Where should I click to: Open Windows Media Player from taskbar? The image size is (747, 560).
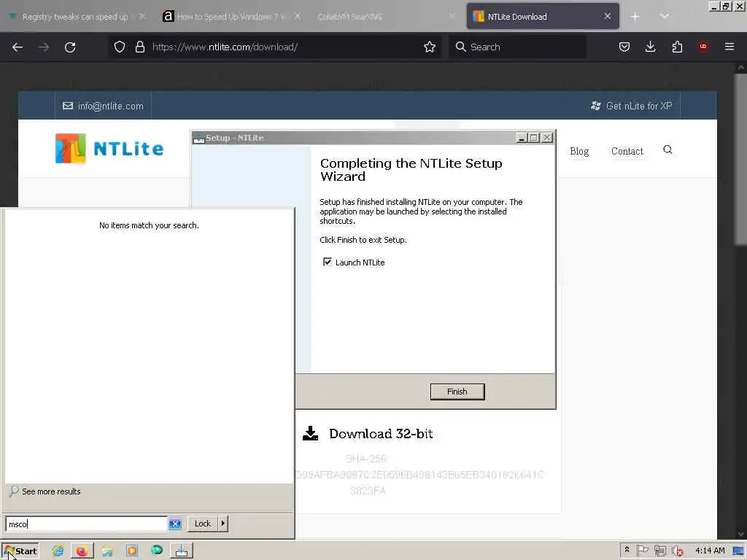[132, 551]
